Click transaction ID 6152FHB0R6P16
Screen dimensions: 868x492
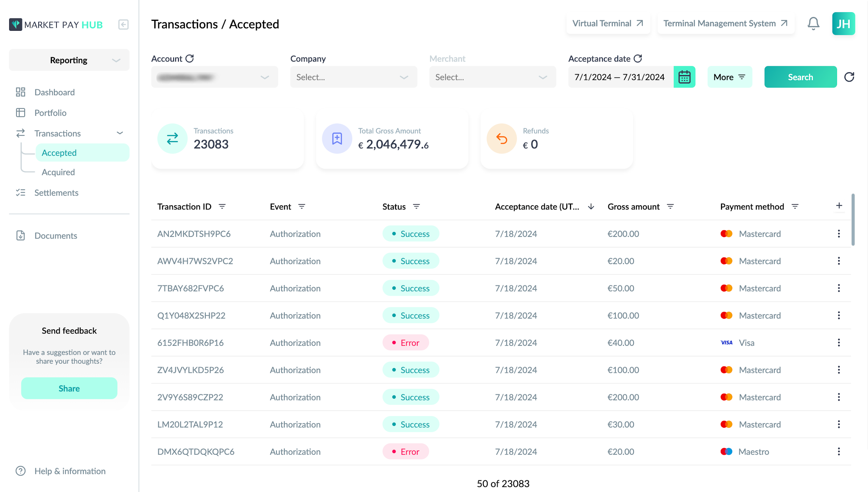point(190,343)
